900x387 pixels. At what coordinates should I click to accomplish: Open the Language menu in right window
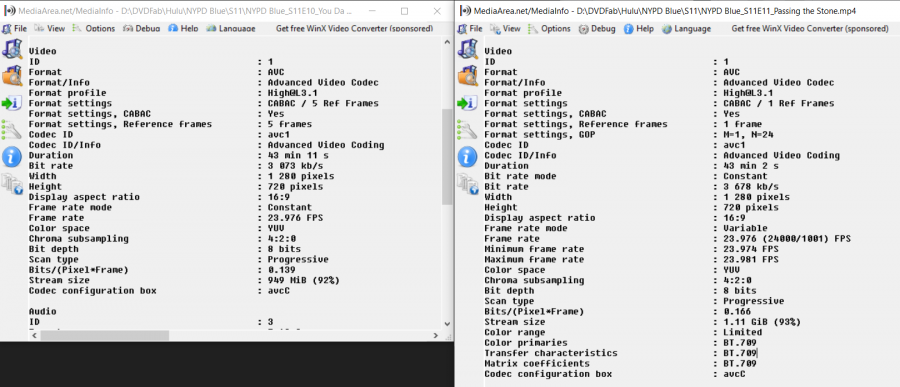(x=686, y=28)
